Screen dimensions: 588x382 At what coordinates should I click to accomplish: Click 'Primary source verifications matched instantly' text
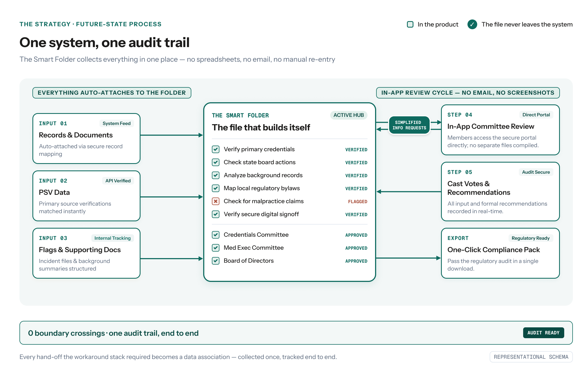[75, 207]
